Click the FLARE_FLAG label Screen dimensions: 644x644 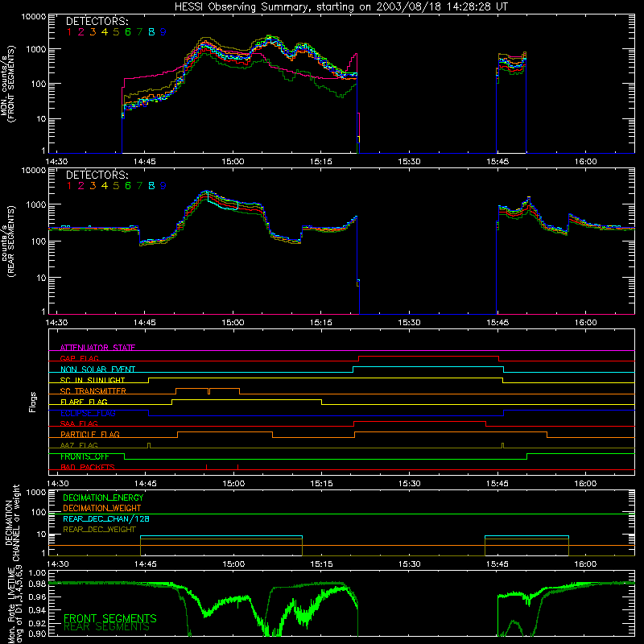84,402
